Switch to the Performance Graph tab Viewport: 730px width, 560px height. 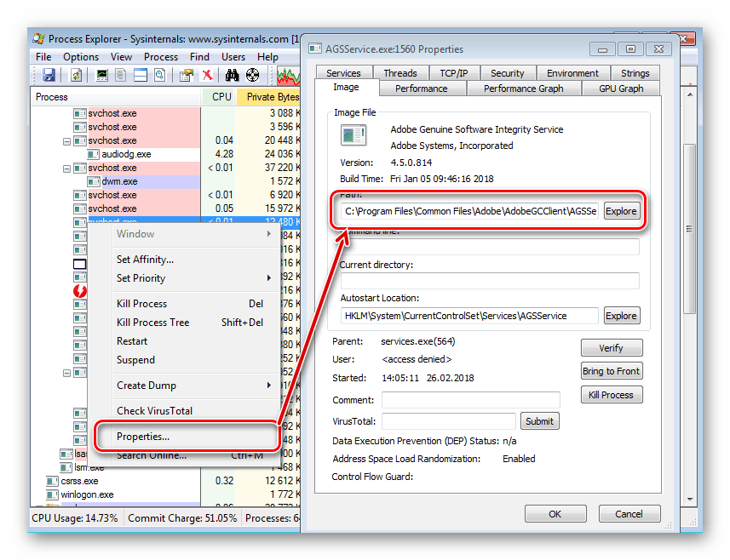[523, 89]
